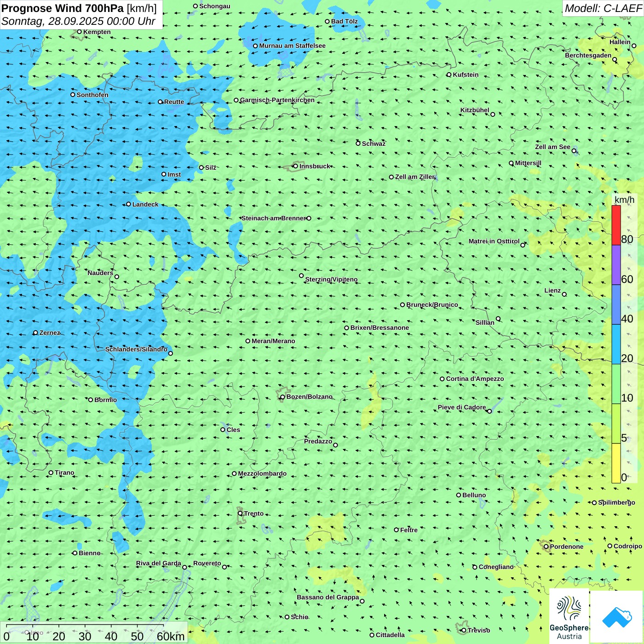Image resolution: width=644 pixels, height=644 pixels.
Task: Click the Rovereto label
Action: (207, 563)
